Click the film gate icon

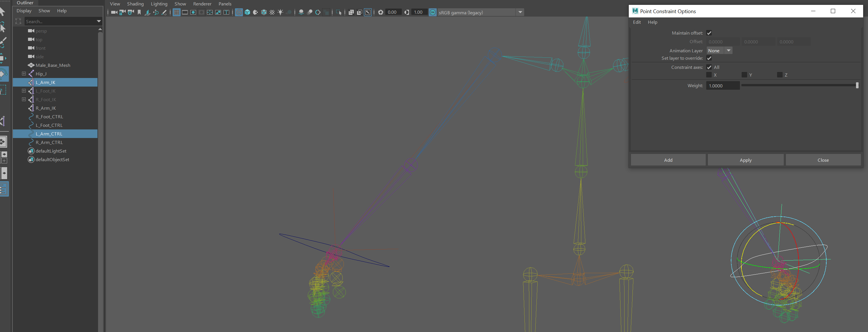185,13
